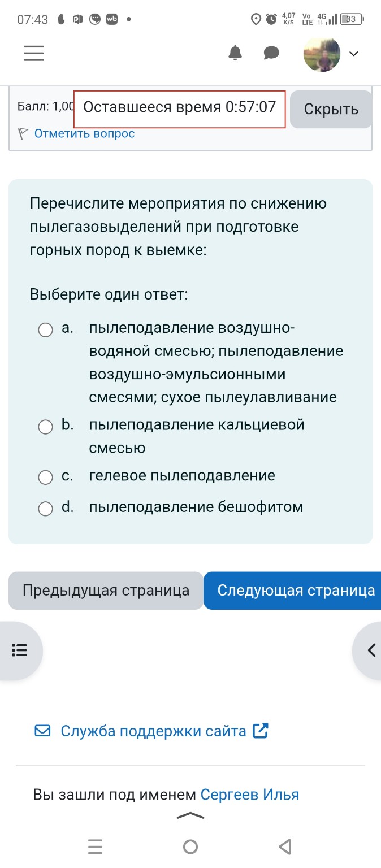Click the Сергеев Илья profile link

250,794
